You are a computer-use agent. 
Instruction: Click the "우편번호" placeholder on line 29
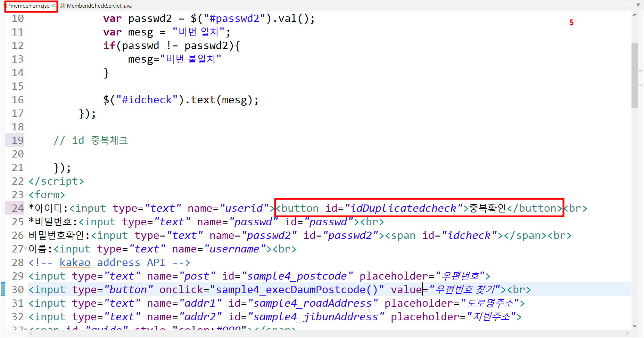pos(460,276)
